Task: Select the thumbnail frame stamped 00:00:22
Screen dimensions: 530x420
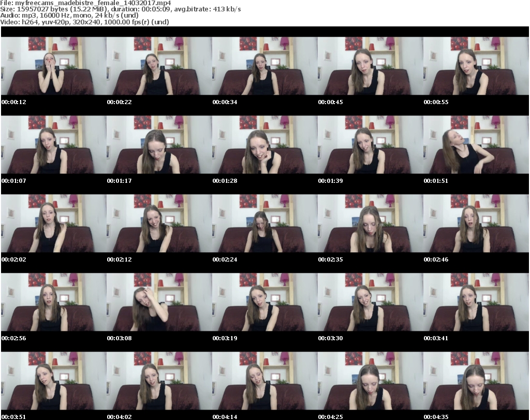Action: (x=159, y=66)
